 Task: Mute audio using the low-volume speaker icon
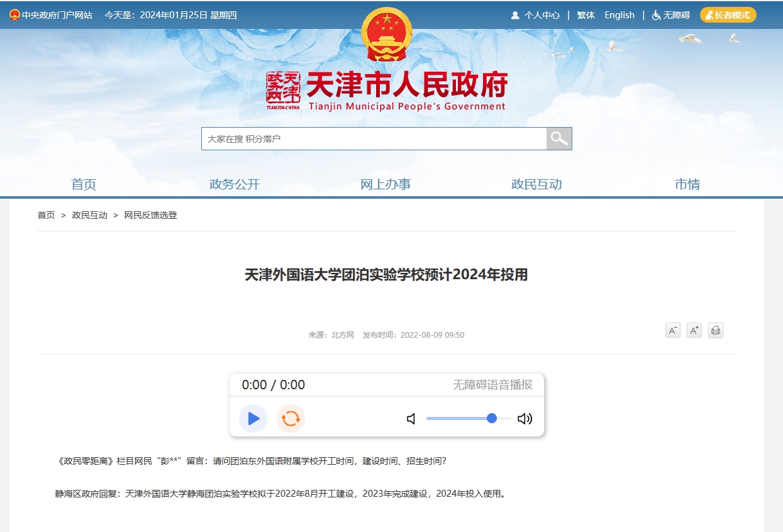tap(411, 419)
